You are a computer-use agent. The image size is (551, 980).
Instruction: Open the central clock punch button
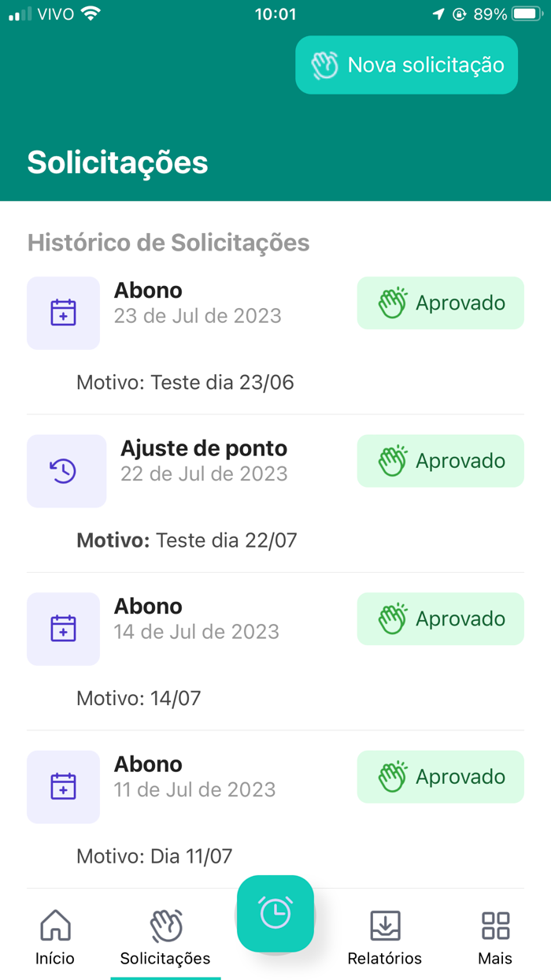point(275,914)
